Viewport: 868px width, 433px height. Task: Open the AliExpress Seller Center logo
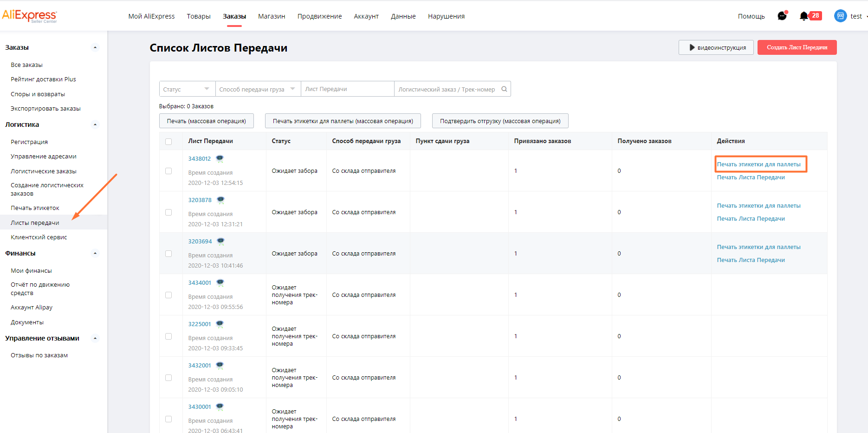30,16
